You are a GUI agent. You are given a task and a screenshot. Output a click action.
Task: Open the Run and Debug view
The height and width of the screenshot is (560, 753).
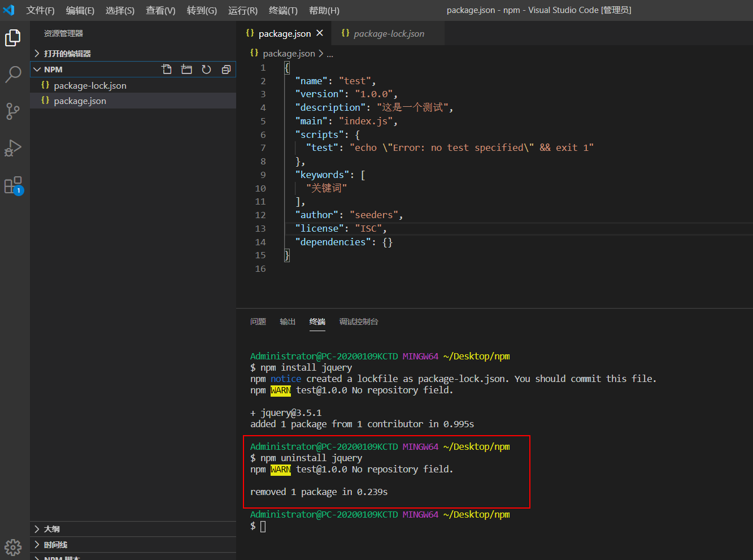[13, 148]
